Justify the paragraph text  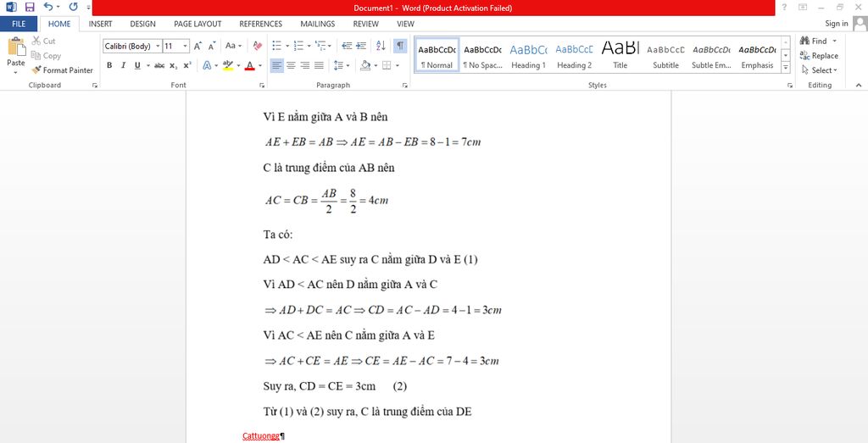click(319, 65)
